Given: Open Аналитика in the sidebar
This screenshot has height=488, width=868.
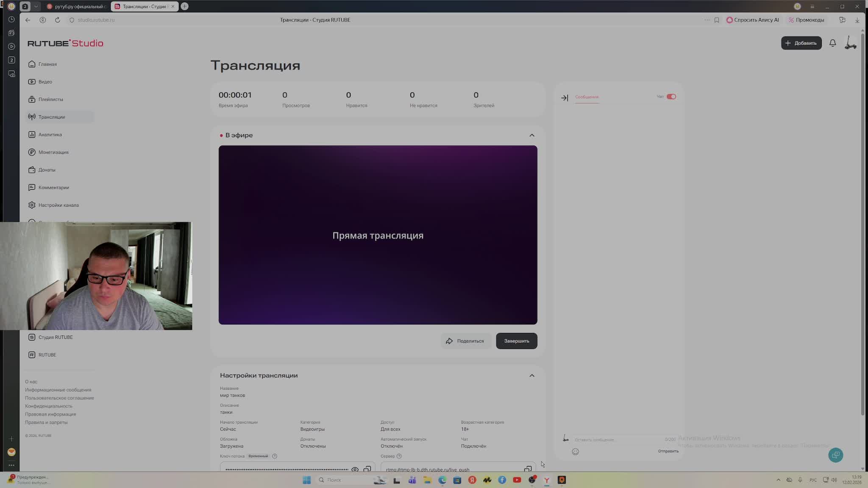Looking at the screenshot, I should (x=50, y=135).
